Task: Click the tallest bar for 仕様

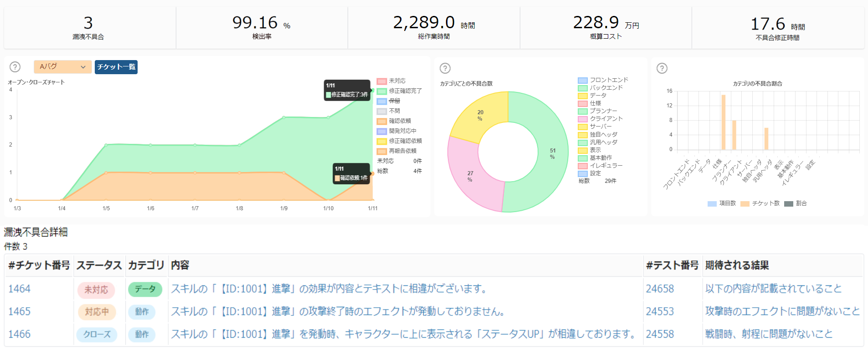Action: (x=724, y=122)
